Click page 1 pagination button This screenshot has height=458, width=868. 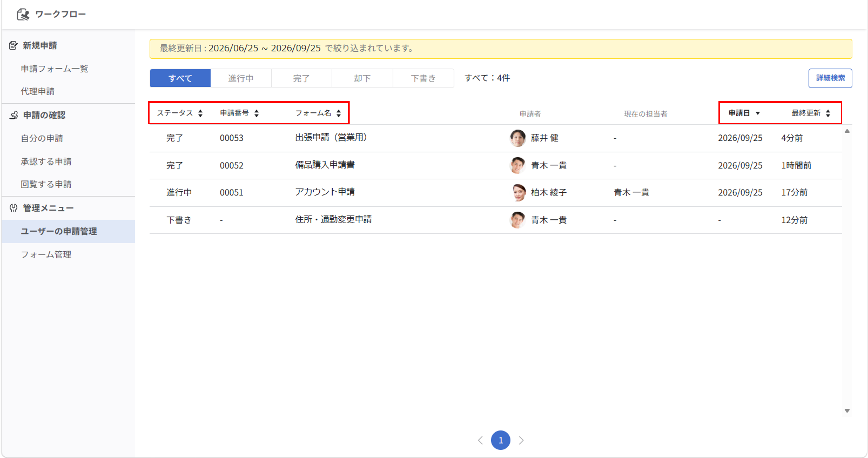point(500,440)
